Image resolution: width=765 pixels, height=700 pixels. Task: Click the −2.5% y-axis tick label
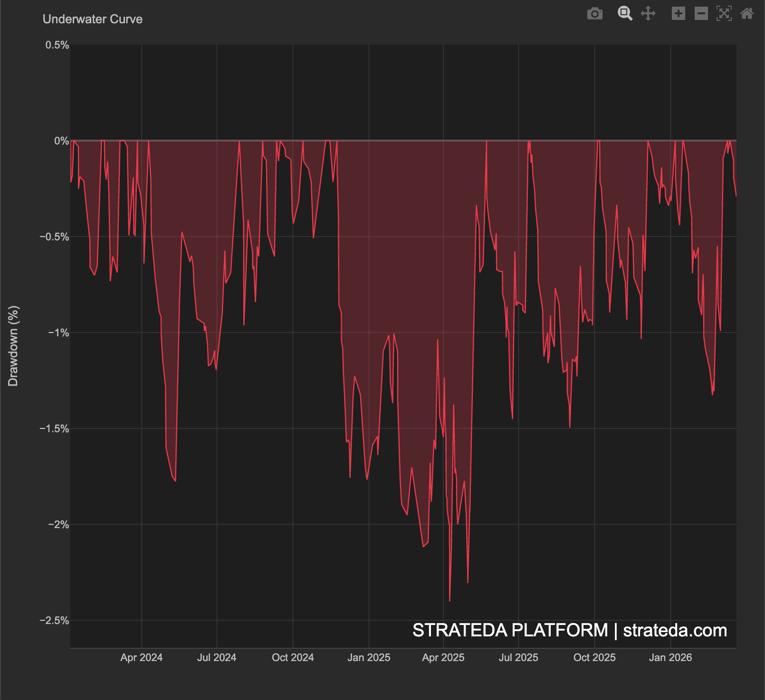tap(53, 620)
